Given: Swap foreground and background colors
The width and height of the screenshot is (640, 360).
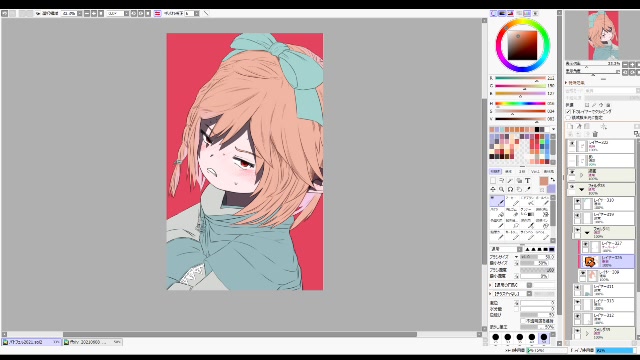Looking at the screenshot, I should point(552,180).
